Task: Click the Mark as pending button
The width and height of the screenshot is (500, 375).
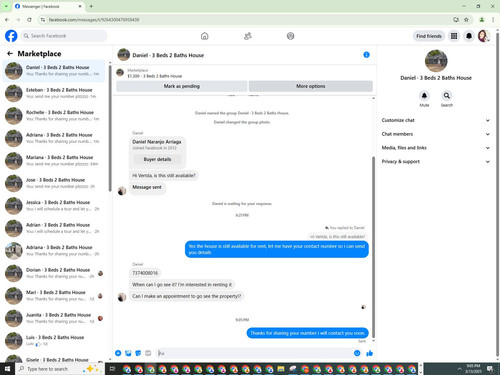Action: 182,86
